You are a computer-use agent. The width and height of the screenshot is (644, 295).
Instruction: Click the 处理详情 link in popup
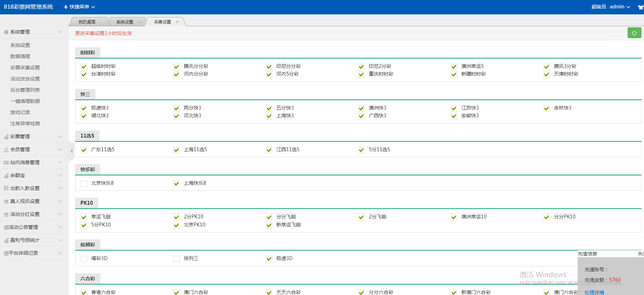(x=594, y=292)
